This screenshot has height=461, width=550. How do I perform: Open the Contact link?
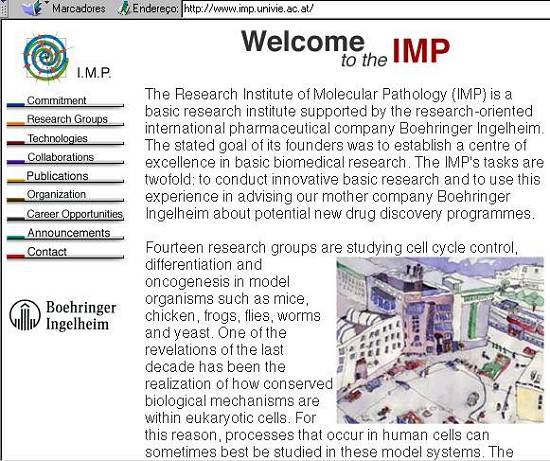pyautogui.click(x=47, y=252)
